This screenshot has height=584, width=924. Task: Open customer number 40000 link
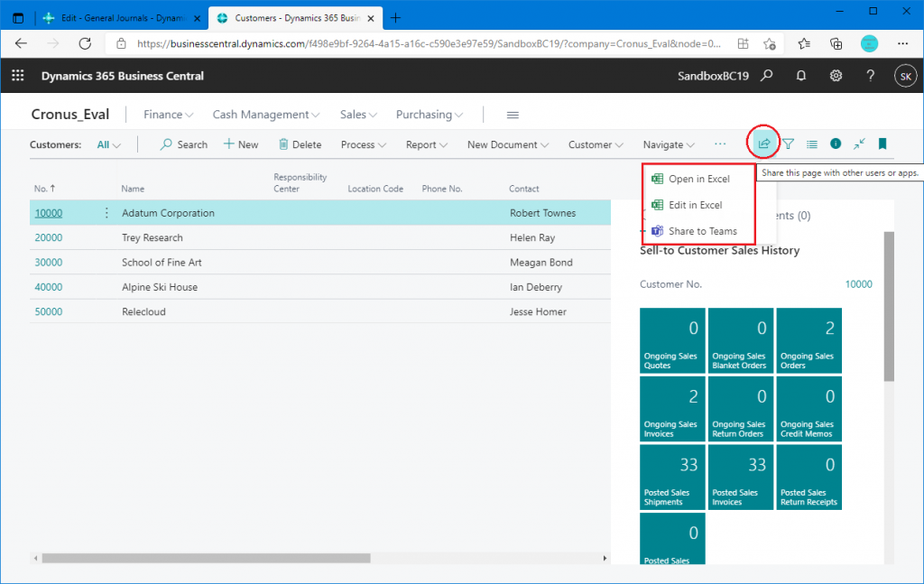tap(49, 287)
